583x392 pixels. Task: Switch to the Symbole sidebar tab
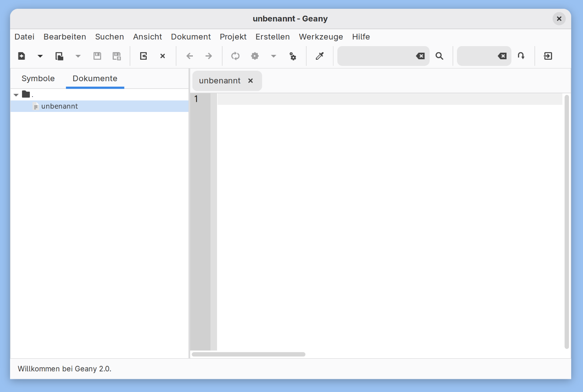[38, 79]
